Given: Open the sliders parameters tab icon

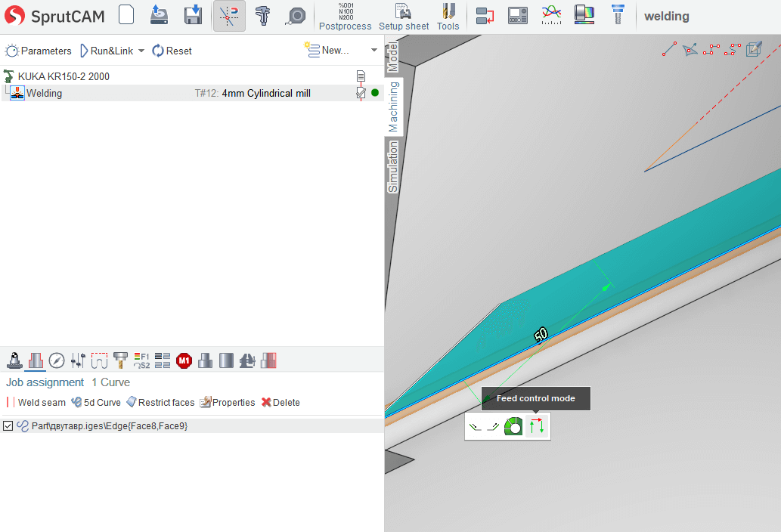Looking at the screenshot, I should [78, 360].
